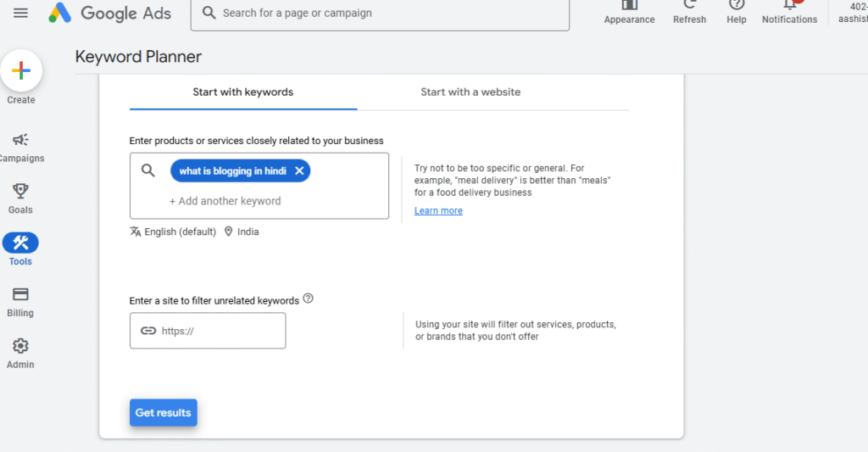868x452 pixels.
Task: Change the English (default) language setting
Action: (173, 232)
